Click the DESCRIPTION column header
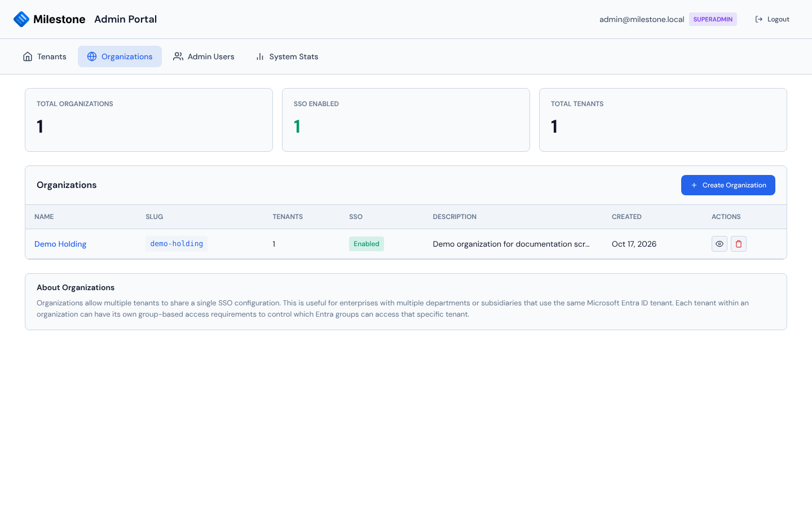Viewport: 812px width, 508px height. pos(454,217)
